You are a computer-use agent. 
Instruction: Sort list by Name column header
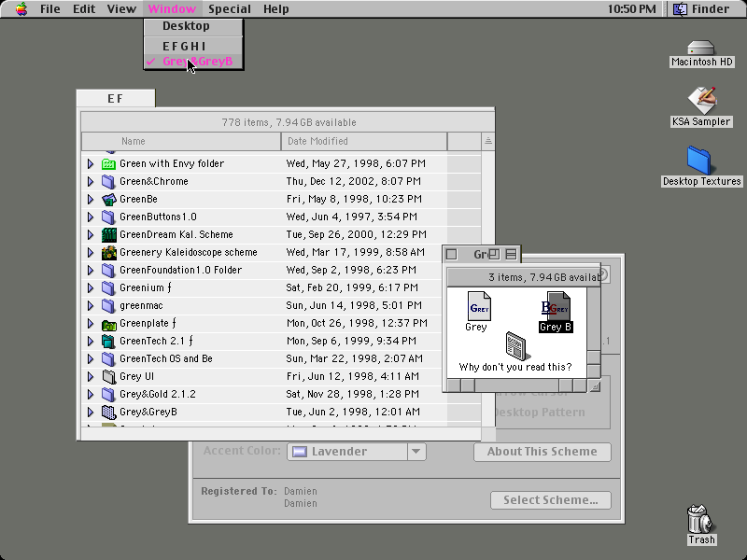(181, 142)
